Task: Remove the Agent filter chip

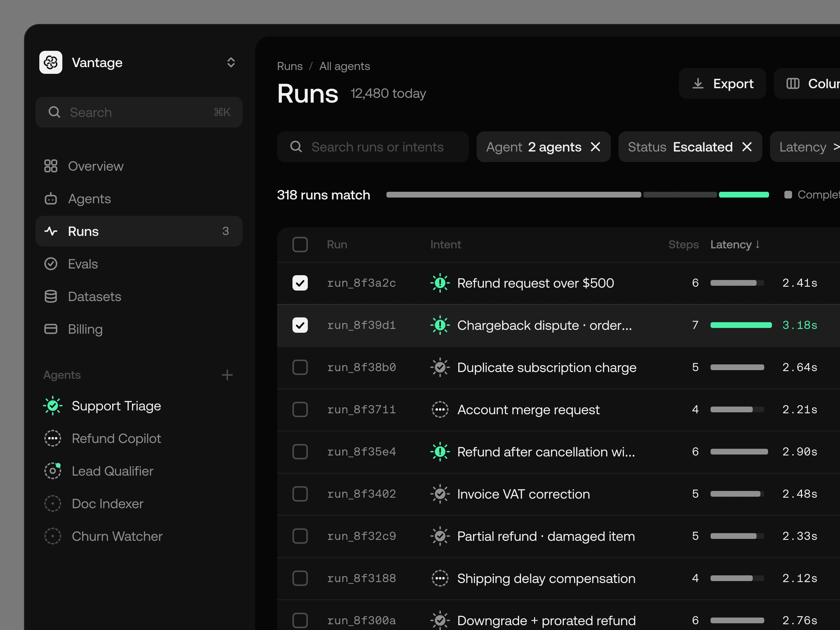Action: [595, 147]
